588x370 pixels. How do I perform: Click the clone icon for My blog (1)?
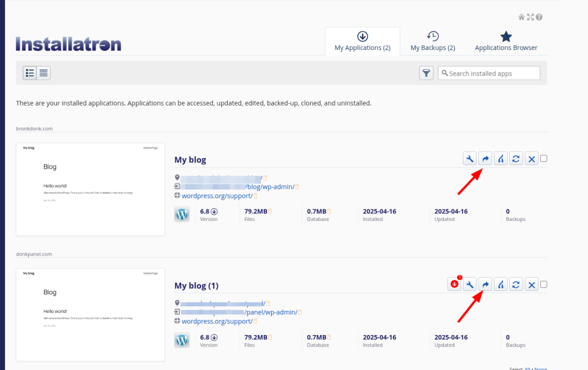tap(501, 285)
